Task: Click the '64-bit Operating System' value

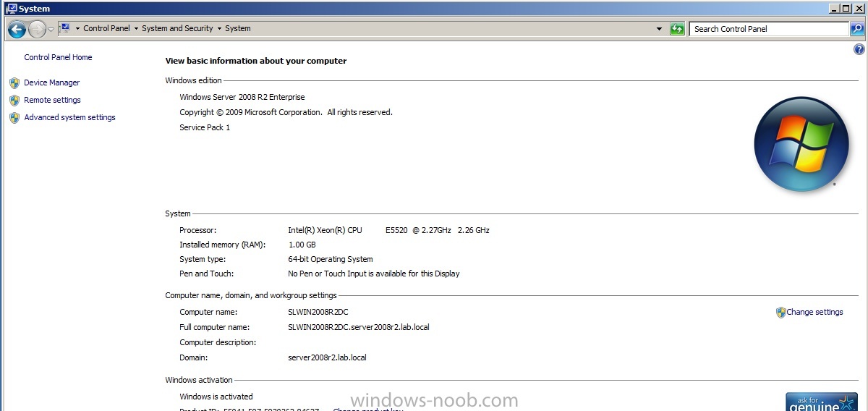Action: tap(331, 259)
